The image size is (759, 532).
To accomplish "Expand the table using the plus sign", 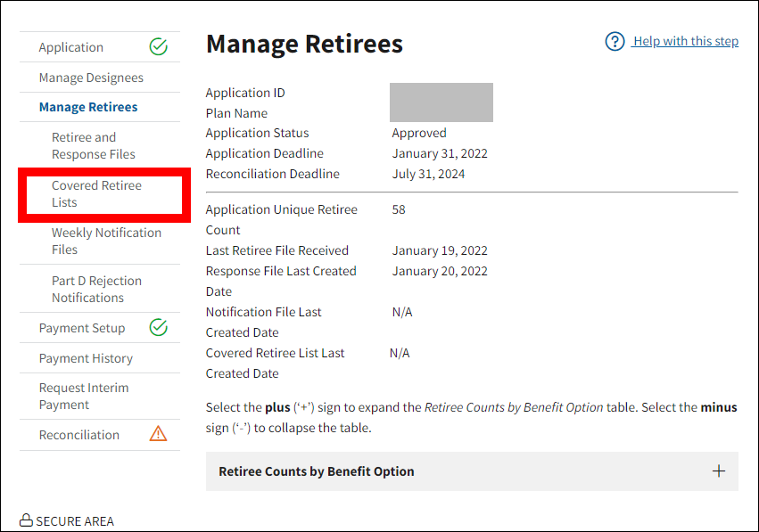I will (718, 471).
